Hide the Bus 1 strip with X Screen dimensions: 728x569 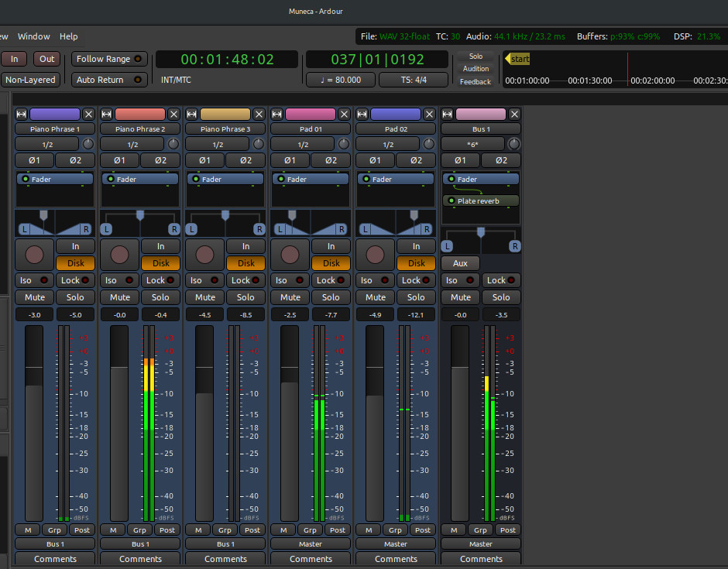coord(514,114)
